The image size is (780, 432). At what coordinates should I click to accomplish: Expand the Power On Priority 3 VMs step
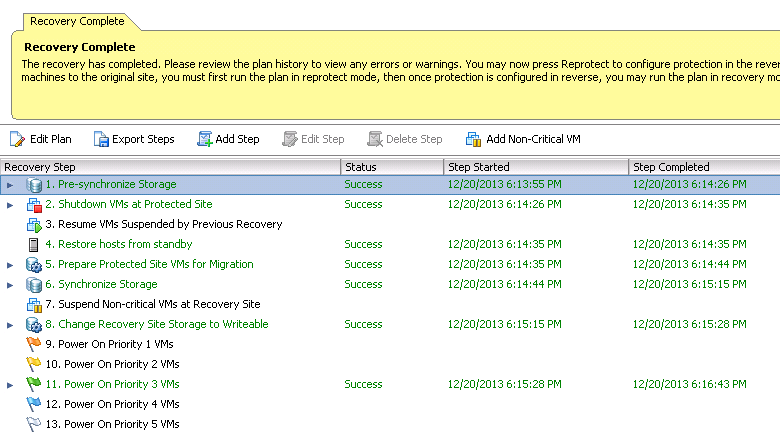coord(10,385)
